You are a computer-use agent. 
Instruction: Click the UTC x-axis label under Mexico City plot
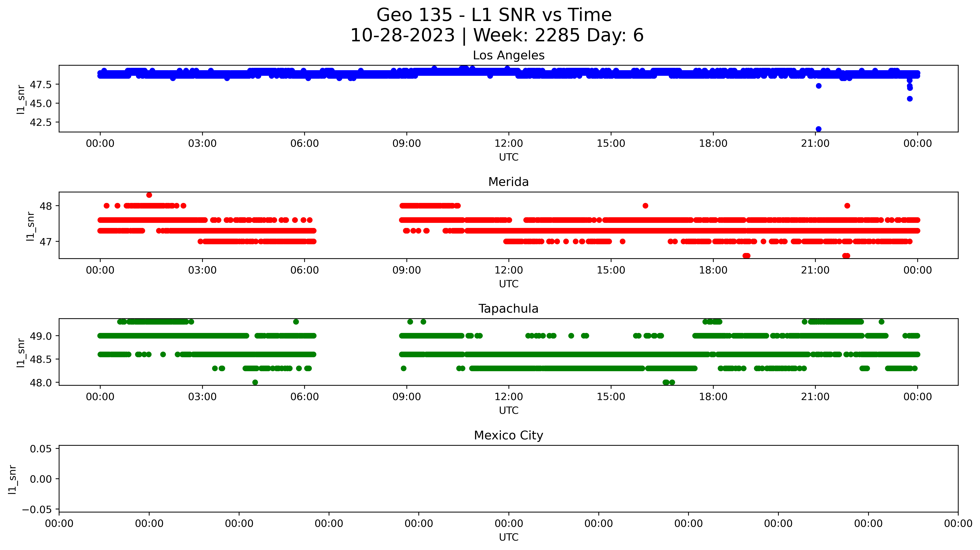pos(509,537)
